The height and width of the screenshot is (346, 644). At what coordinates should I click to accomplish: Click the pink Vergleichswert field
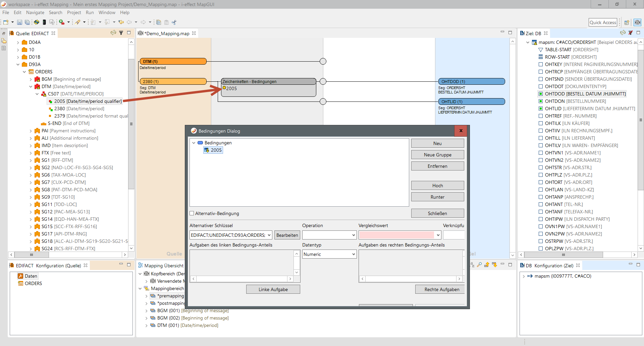coord(396,235)
